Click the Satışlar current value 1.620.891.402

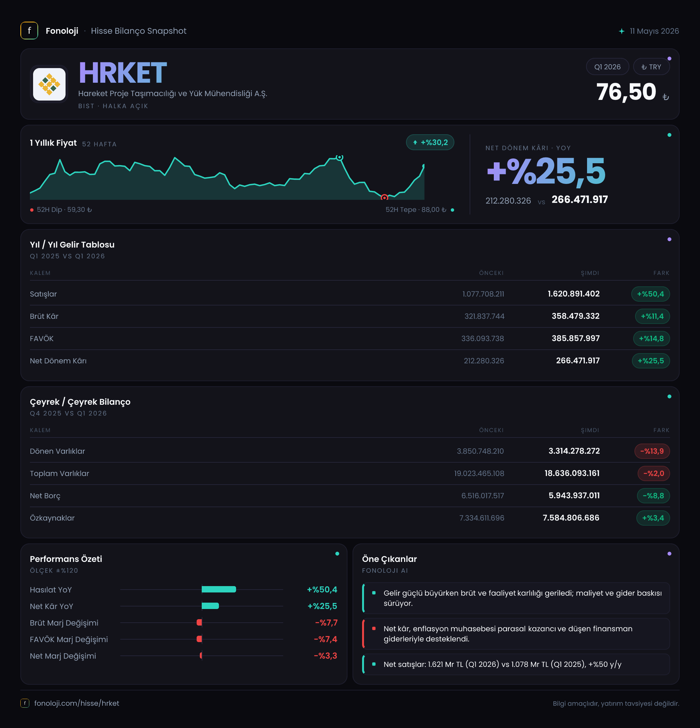click(x=574, y=294)
